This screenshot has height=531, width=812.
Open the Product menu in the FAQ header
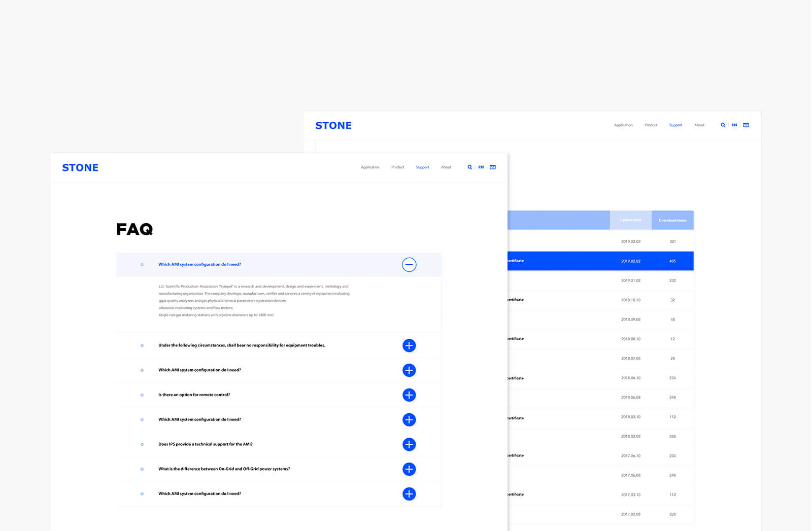coord(397,167)
